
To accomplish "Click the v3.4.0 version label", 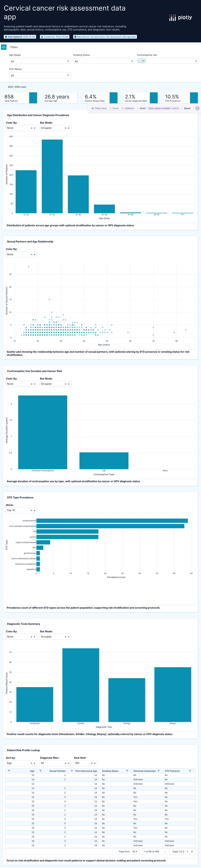I will [x=143, y=108].
